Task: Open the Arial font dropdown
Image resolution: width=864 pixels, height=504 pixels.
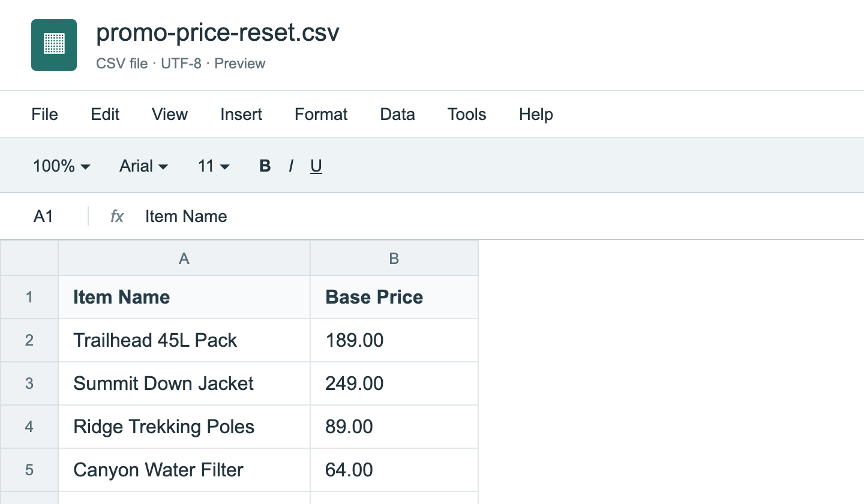Action: coord(143,166)
